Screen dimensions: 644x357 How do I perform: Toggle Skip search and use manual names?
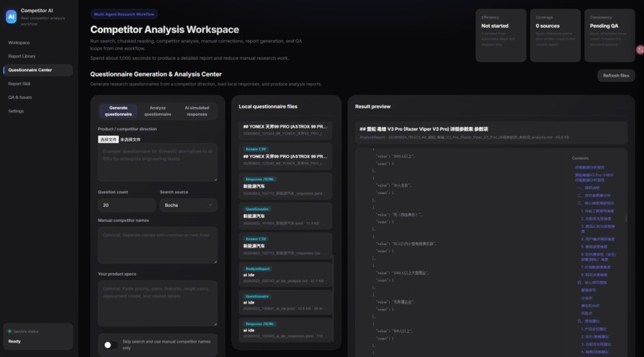[x=110, y=345]
